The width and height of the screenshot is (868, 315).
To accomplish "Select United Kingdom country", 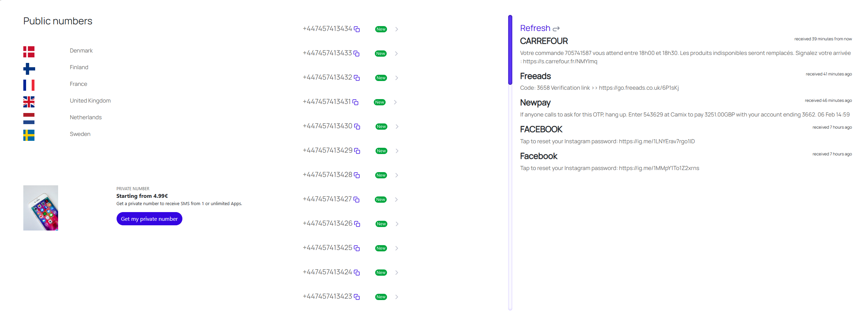I will point(90,101).
